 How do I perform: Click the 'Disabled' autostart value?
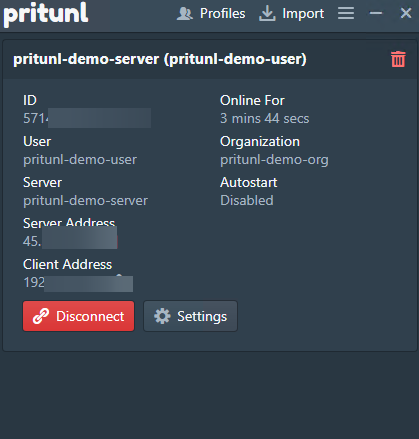tap(247, 200)
